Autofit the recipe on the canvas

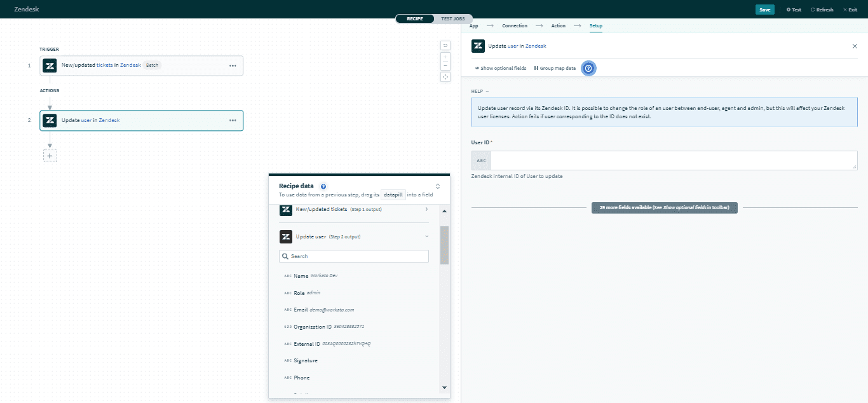click(x=445, y=77)
